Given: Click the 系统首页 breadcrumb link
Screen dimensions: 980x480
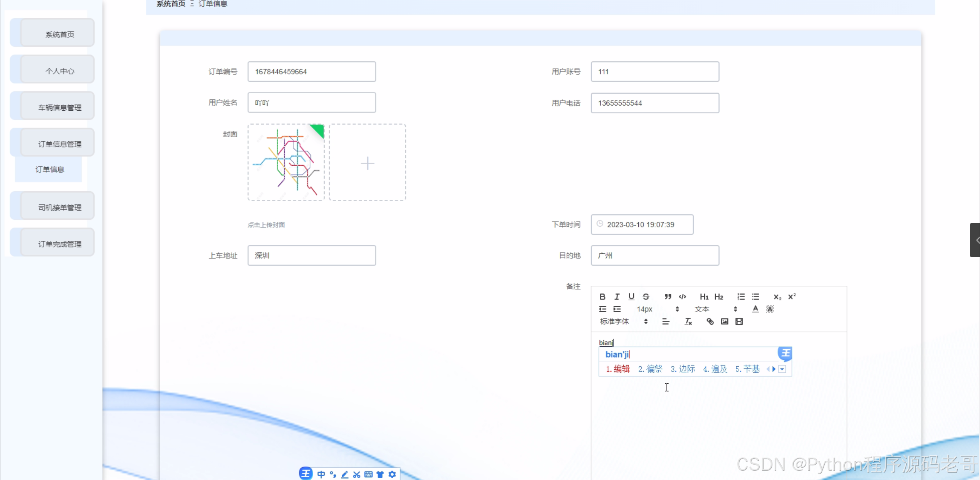Looking at the screenshot, I should (x=171, y=4).
